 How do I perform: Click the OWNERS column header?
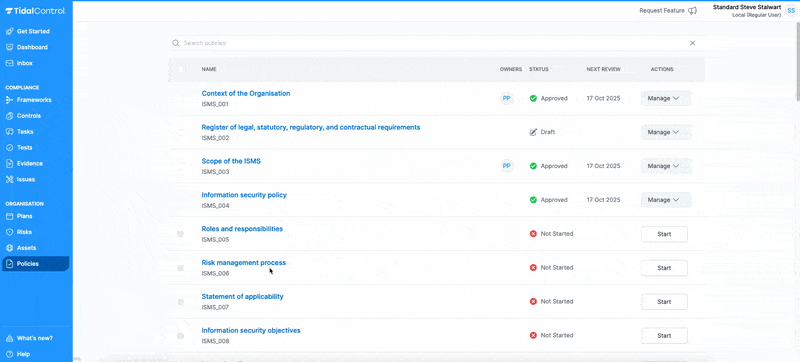click(511, 69)
